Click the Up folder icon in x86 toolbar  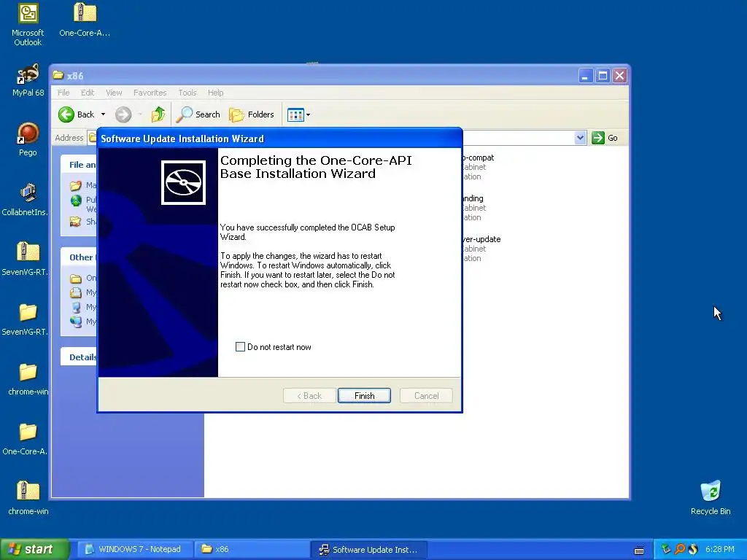[x=158, y=114]
